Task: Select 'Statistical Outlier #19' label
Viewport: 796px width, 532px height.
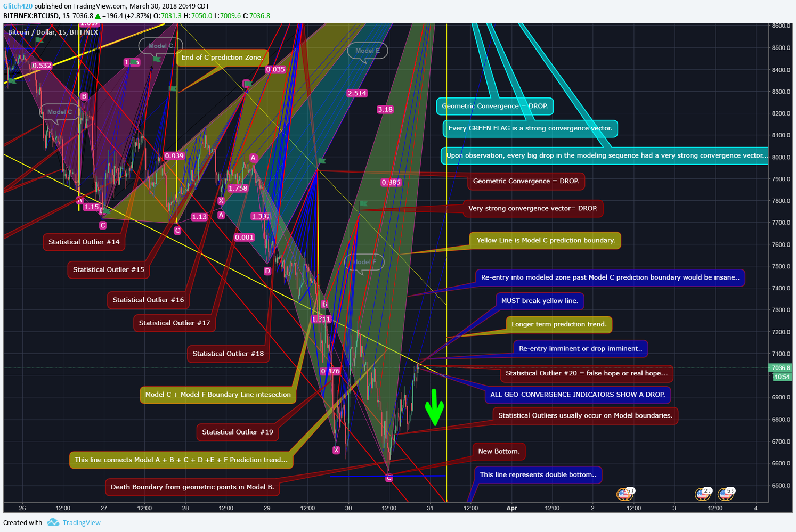Action: coord(238,432)
